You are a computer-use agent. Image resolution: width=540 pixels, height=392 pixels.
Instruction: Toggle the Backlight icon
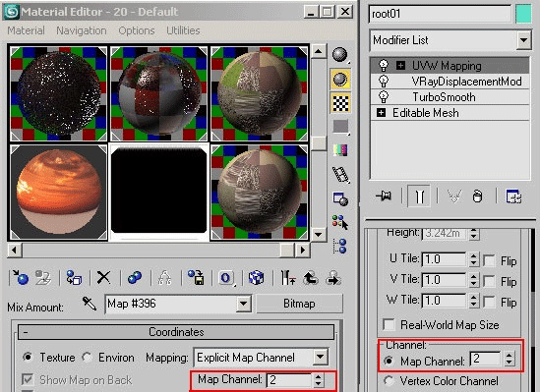pyautogui.click(x=340, y=80)
